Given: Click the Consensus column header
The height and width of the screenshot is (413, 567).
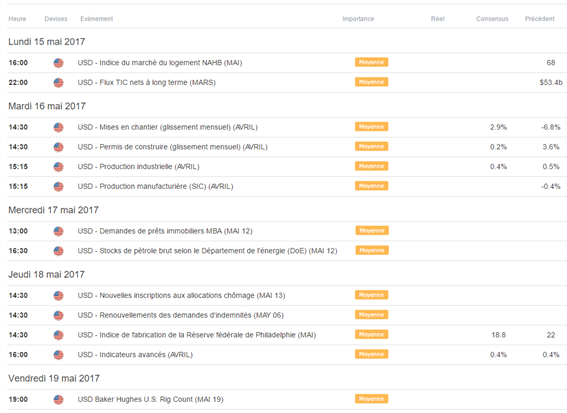Looking at the screenshot, I should [492, 19].
